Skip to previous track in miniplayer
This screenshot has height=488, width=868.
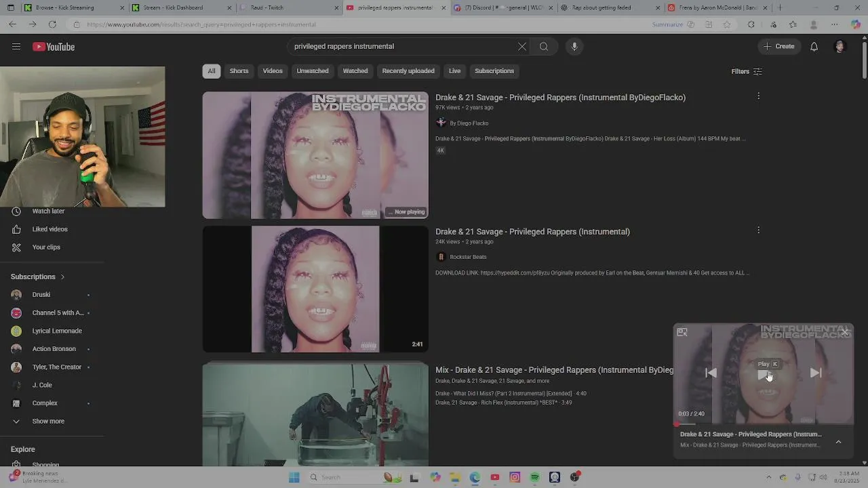711,373
